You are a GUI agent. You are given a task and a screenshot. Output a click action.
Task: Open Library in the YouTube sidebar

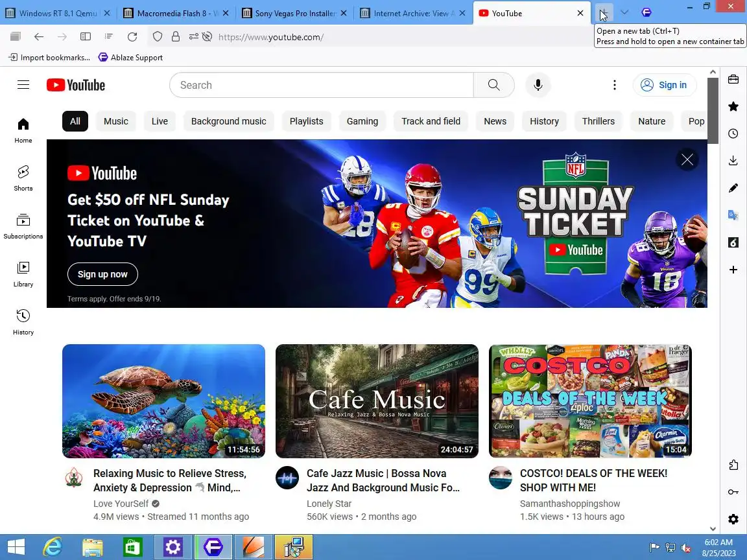click(23, 274)
